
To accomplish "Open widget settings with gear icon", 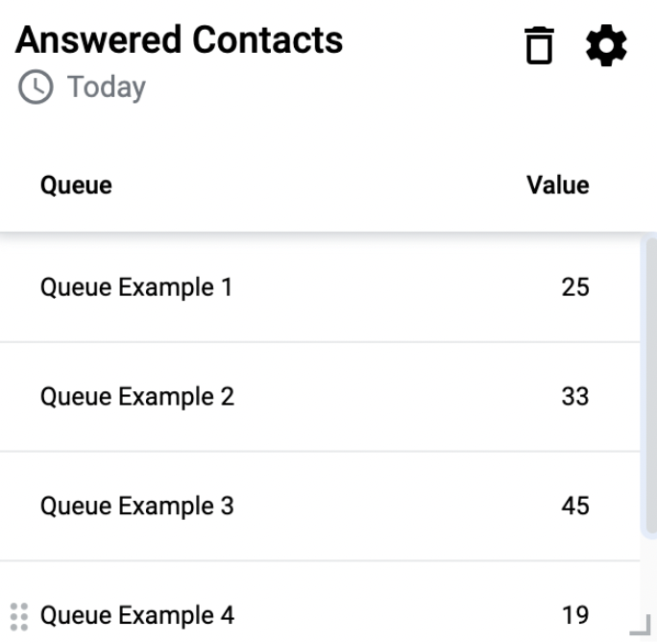I will tap(606, 45).
